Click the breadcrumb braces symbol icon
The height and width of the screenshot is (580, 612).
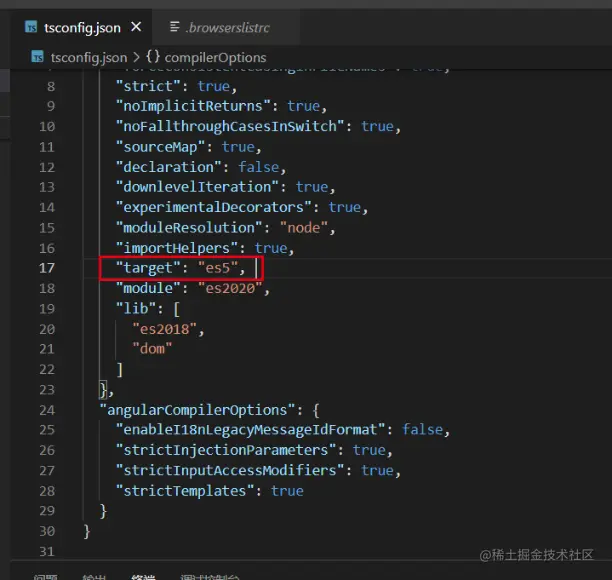coord(153,57)
